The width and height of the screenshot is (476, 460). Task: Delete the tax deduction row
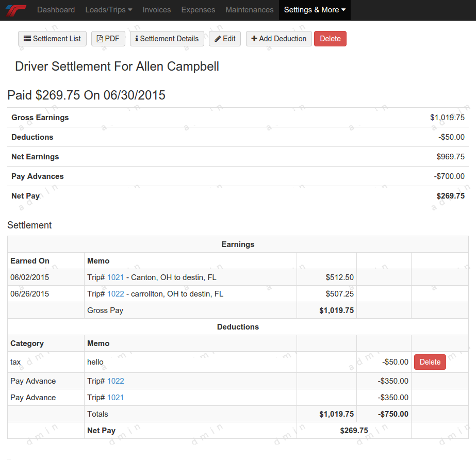pyautogui.click(x=430, y=362)
